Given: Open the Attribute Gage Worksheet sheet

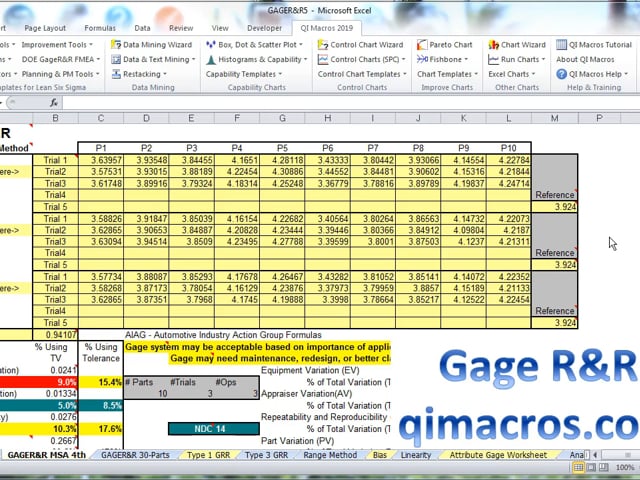Looking at the screenshot, I should (498, 455).
